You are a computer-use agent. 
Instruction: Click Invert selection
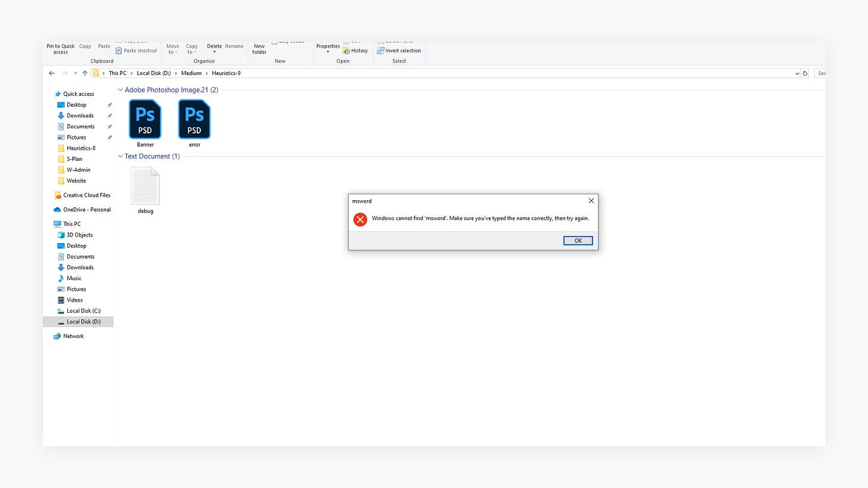coord(399,51)
